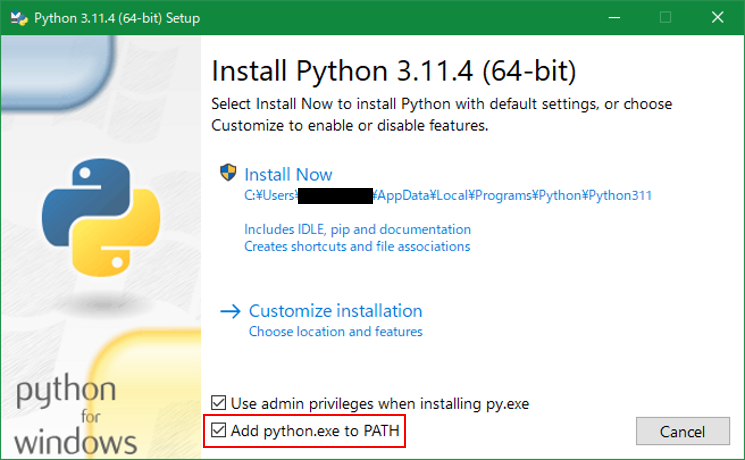This screenshot has width=745, height=460.
Task: Click the Install Python 3.11.4 (64-bit) heading
Action: [x=394, y=72]
